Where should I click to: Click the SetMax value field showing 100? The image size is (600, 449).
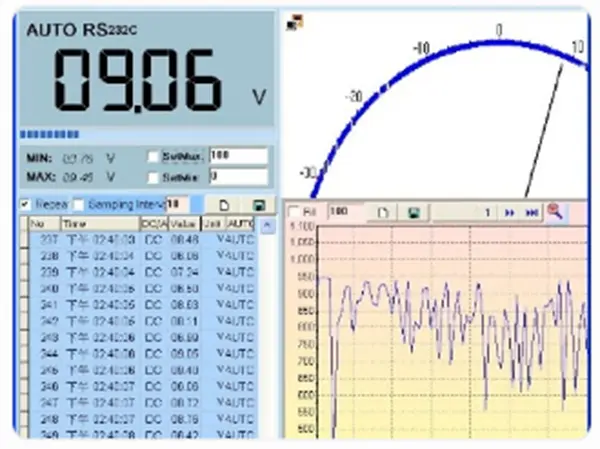(x=239, y=156)
